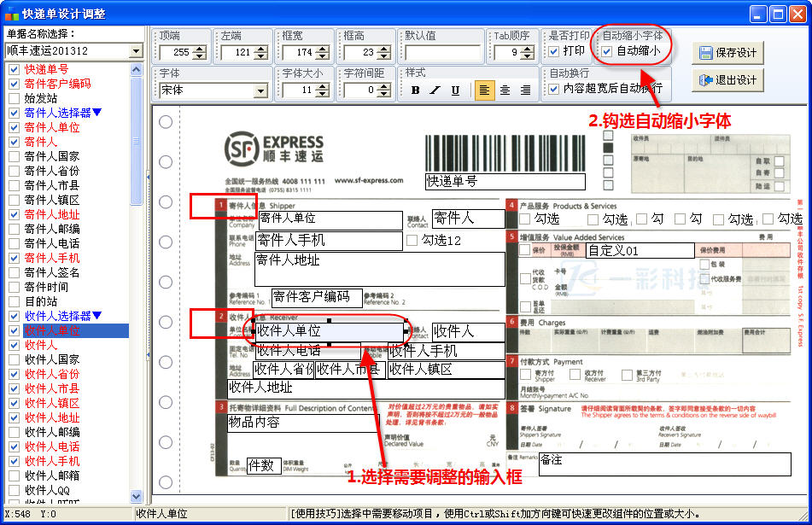812x525 pixels.
Task: Select 寄件客户编码 box on waybill
Action: click(x=315, y=297)
